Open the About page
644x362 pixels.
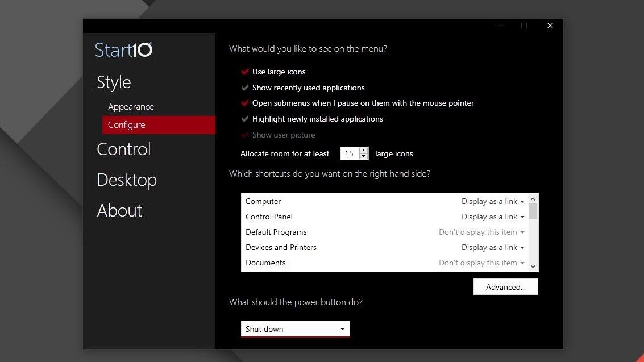119,210
